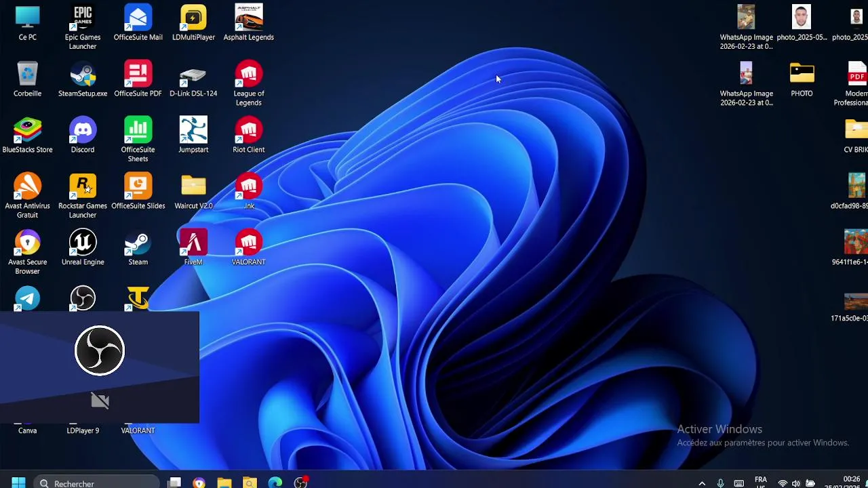Launch the FiveM shortcut
The height and width of the screenshot is (488, 868).
(193, 249)
